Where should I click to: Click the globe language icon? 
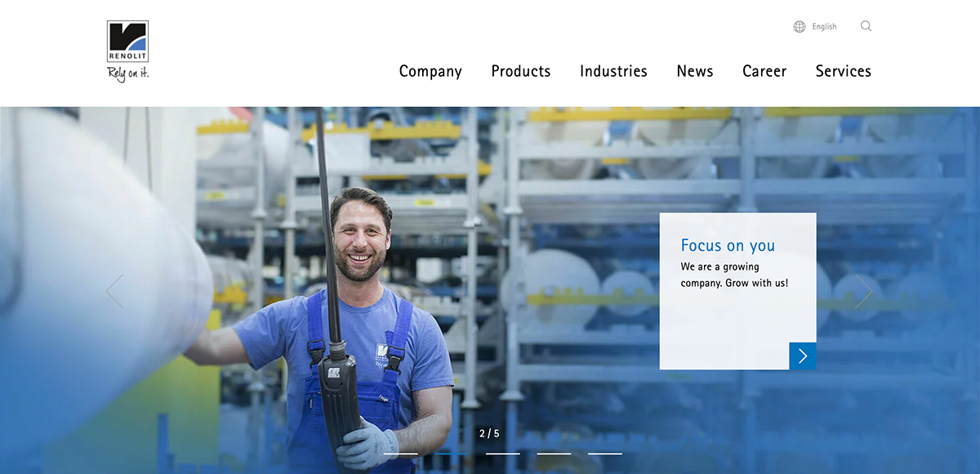click(x=800, y=27)
